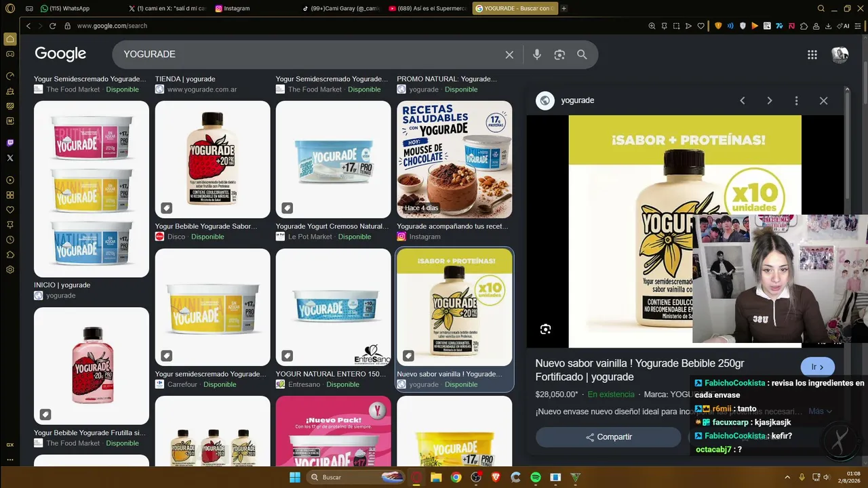This screenshot has height=488, width=868.
Task: Open the Brave browser taskbar icon
Action: [496, 477]
